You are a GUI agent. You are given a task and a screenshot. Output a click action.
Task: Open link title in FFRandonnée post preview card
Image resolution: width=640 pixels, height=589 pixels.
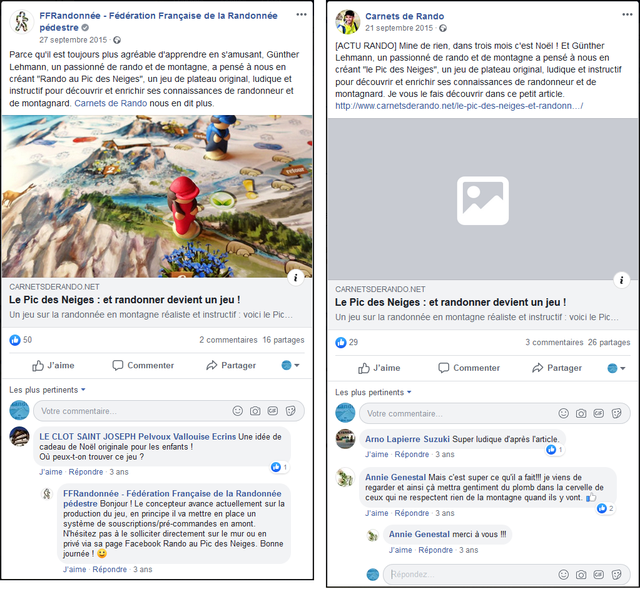pos(124,300)
